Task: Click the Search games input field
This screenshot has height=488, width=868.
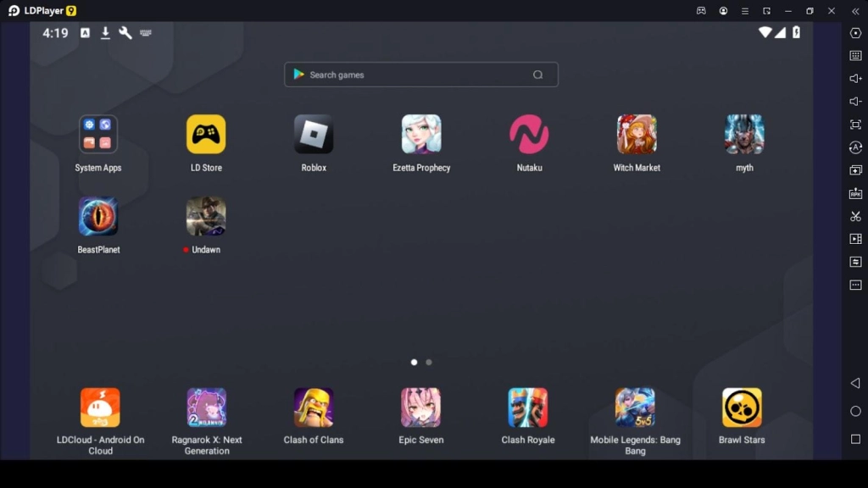Action: coord(421,75)
